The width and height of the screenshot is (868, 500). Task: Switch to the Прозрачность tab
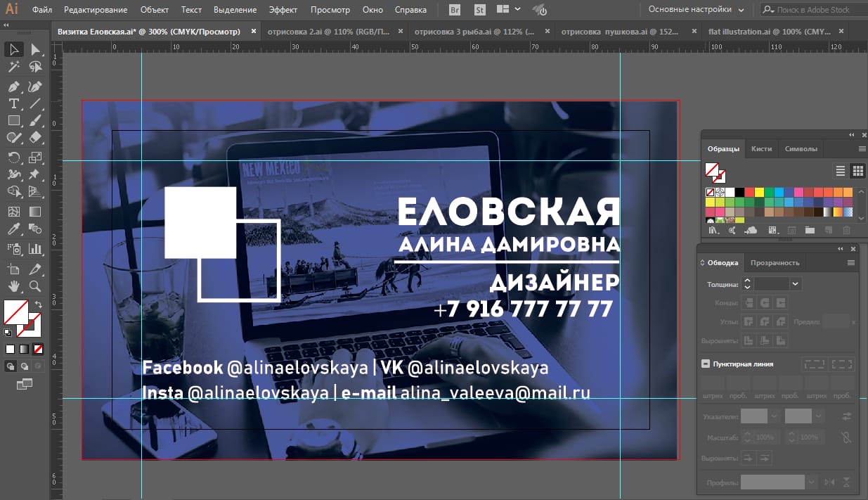pyautogui.click(x=775, y=263)
